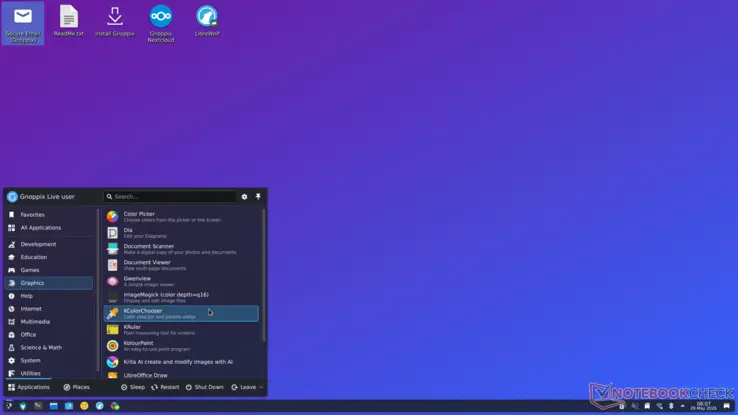Launch the LibreWolf desktop shortcut
Image resolution: width=738 pixels, height=415 pixels.
[207, 21]
